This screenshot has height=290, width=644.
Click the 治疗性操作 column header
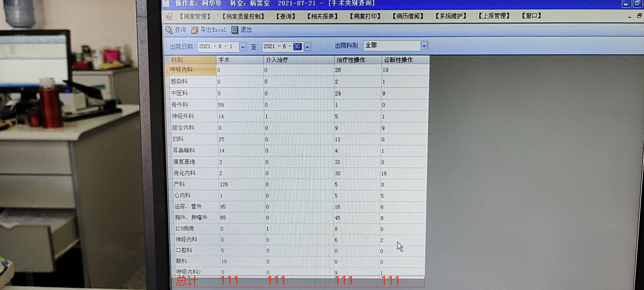358,60
